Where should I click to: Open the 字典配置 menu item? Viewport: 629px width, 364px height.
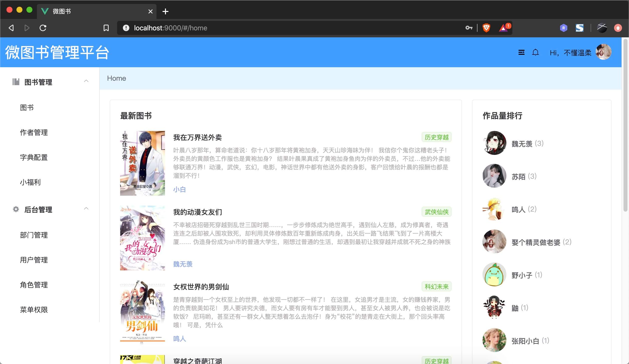(34, 157)
